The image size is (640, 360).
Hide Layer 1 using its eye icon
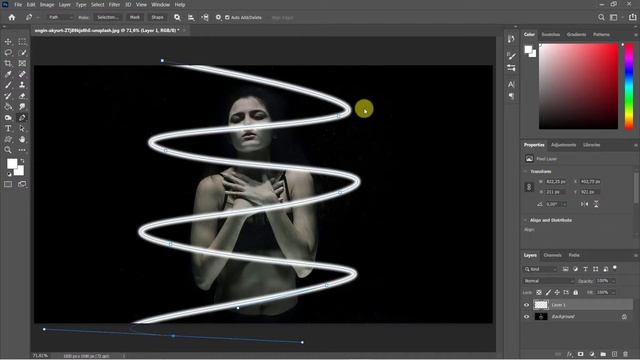point(527,305)
